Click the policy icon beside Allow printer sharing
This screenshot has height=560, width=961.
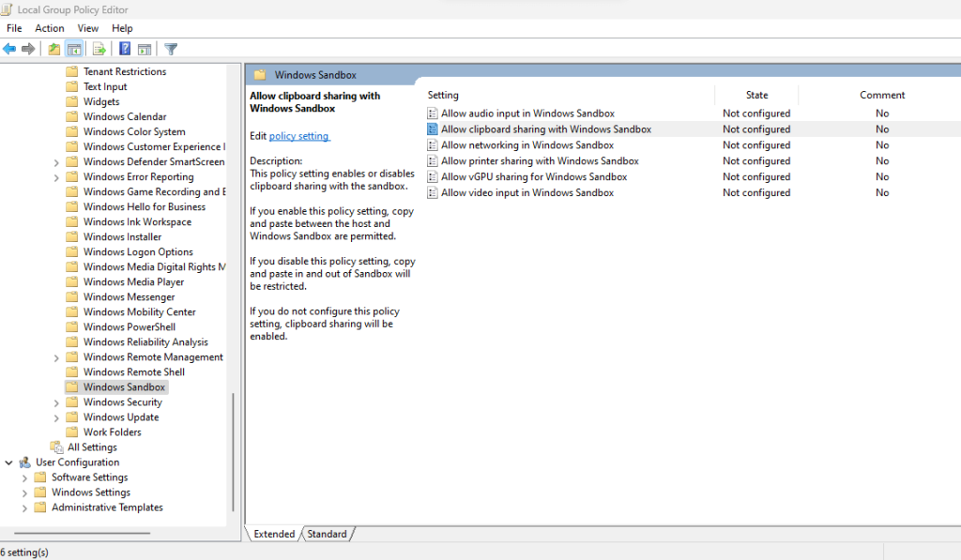coord(432,161)
